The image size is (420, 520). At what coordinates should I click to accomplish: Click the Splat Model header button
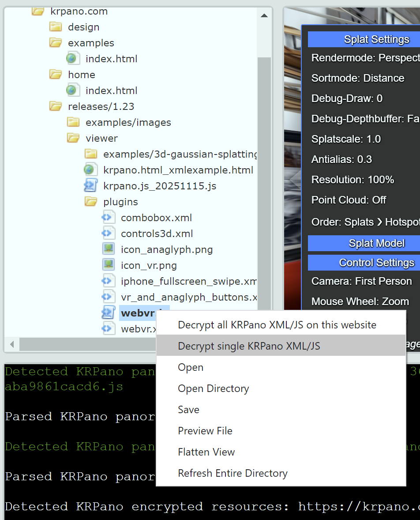click(377, 243)
